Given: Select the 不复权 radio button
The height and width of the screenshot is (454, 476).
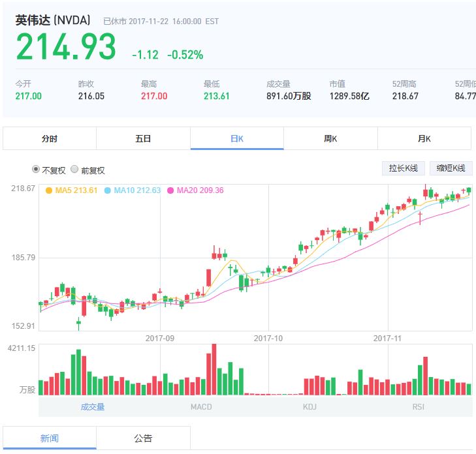Looking at the screenshot, I should (37, 170).
